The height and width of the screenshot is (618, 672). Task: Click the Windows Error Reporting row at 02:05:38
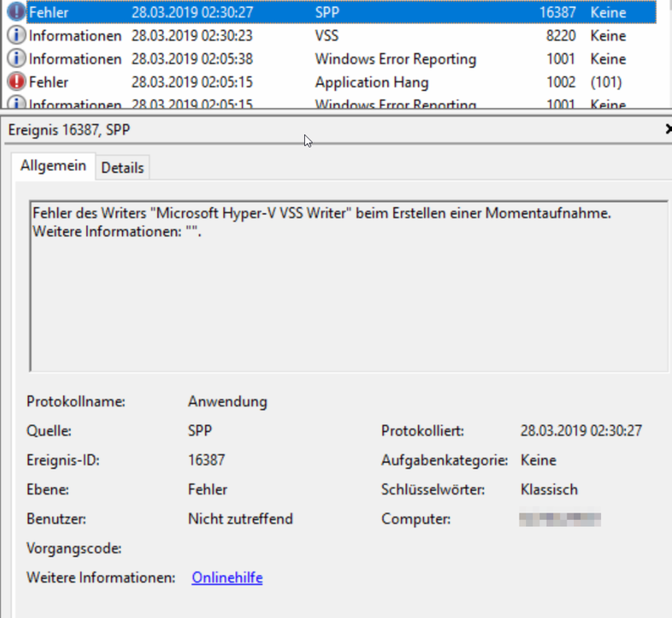click(395, 59)
